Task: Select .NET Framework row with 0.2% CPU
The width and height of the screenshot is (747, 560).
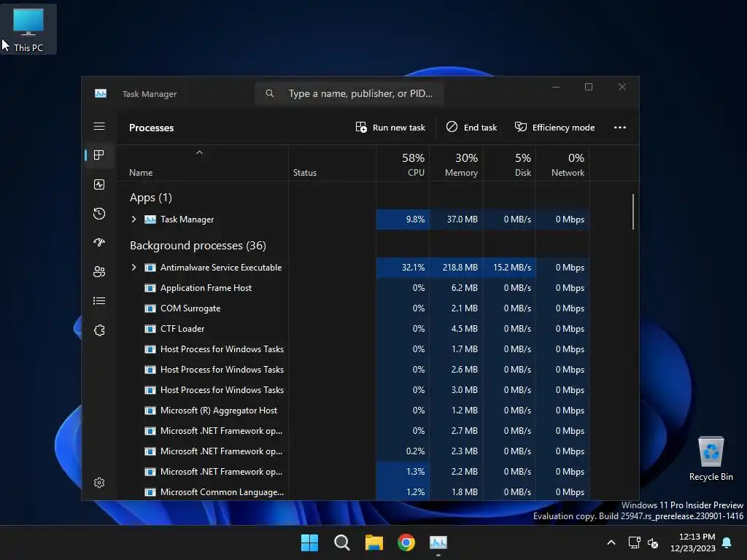Action: click(x=353, y=451)
